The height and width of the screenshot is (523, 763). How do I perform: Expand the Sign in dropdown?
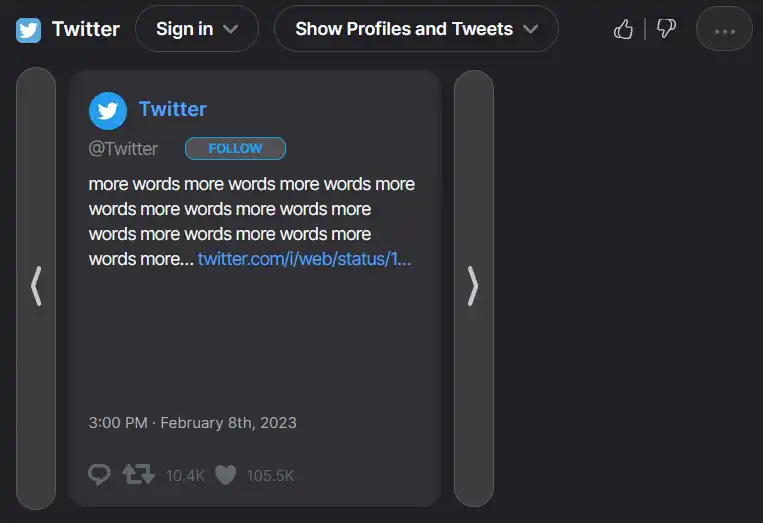197,29
